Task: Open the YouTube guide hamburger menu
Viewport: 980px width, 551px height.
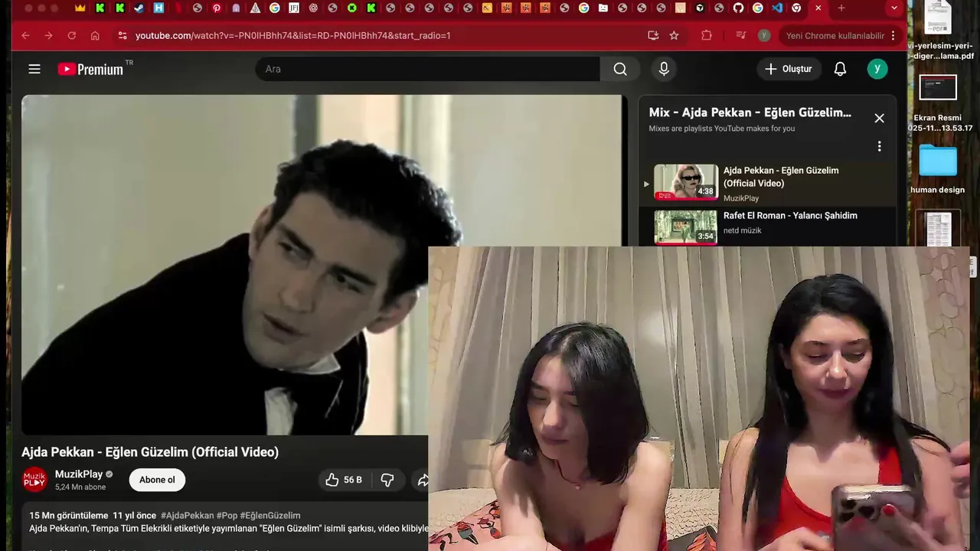Action: pyautogui.click(x=34, y=69)
